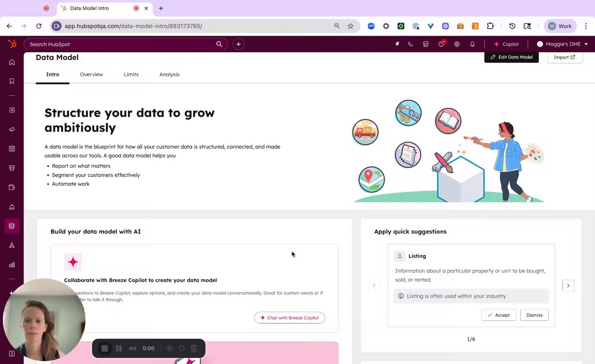The image size is (595, 364).
Task: Click the recording rewind button
Action: pyautogui.click(x=132, y=348)
